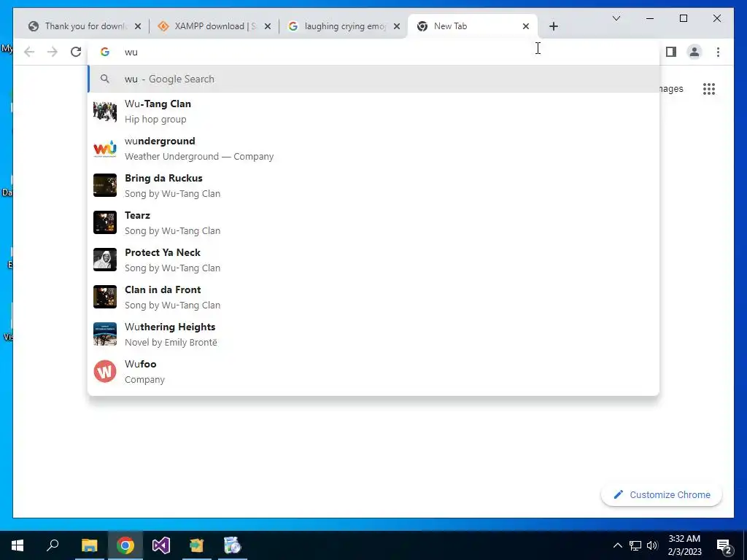
Task: Close the 'Thank you for downl' tab
Action: [138, 26]
